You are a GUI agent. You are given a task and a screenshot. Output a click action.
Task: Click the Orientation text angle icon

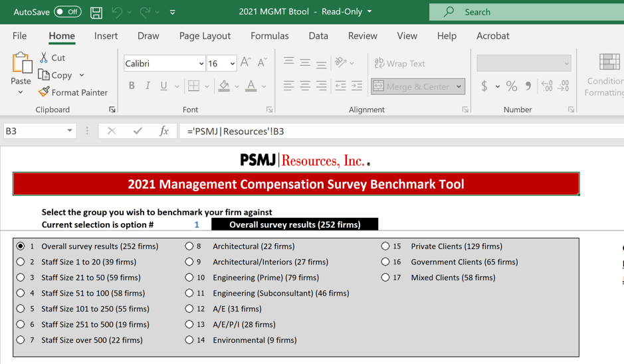point(341,62)
